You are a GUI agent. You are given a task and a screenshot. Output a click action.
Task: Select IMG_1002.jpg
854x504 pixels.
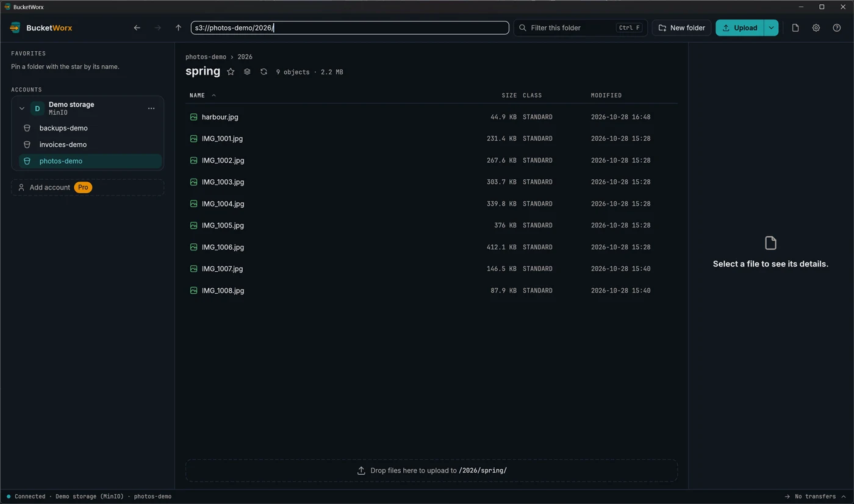coord(431,160)
